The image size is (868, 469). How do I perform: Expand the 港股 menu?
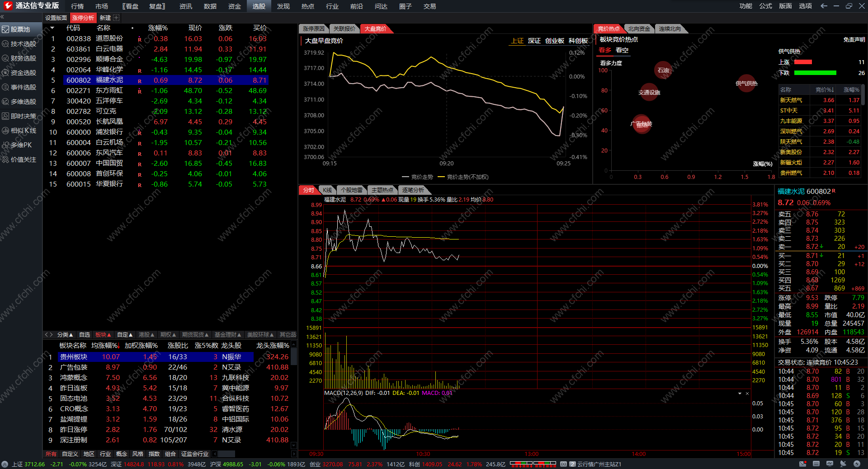click(x=146, y=335)
